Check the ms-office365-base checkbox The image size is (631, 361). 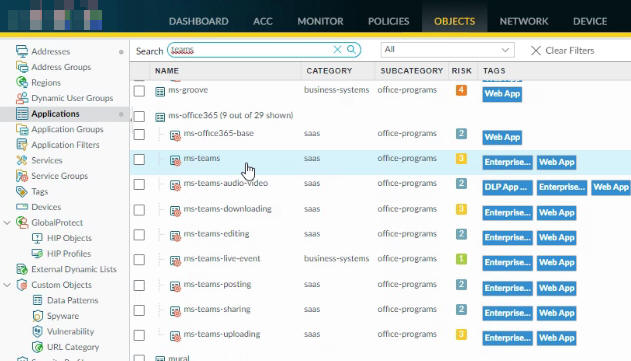click(139, 134)
